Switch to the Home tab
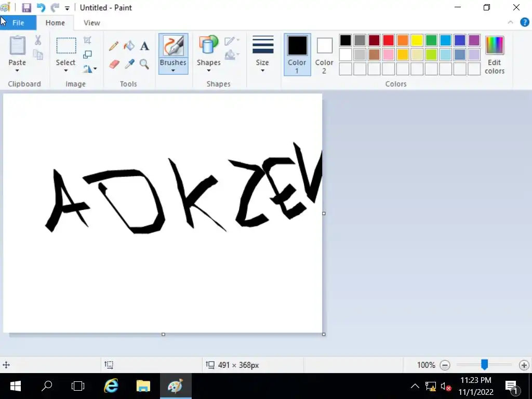This screenshot has height=399, width=532. click(x=55, y=23)
